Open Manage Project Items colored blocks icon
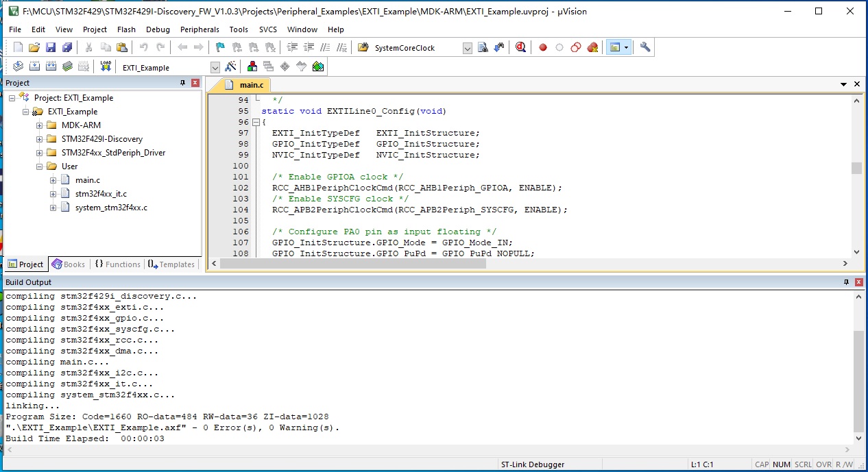The width and height of the screenshot is (868, 472). coord(252,66)
